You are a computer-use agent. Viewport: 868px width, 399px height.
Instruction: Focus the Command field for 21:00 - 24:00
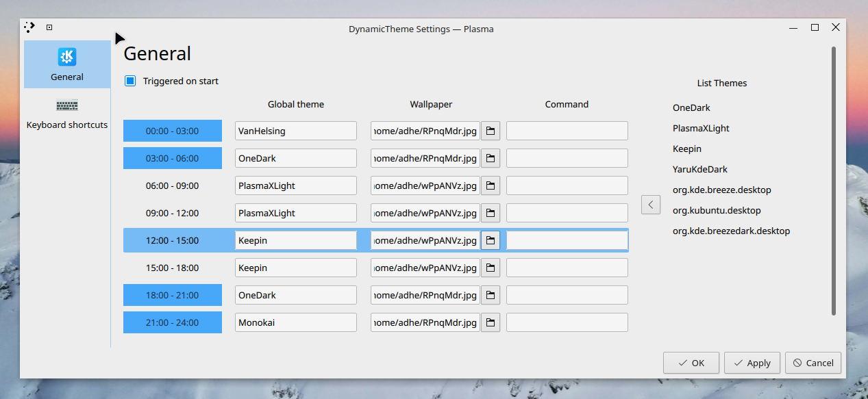tap(567, 322)
